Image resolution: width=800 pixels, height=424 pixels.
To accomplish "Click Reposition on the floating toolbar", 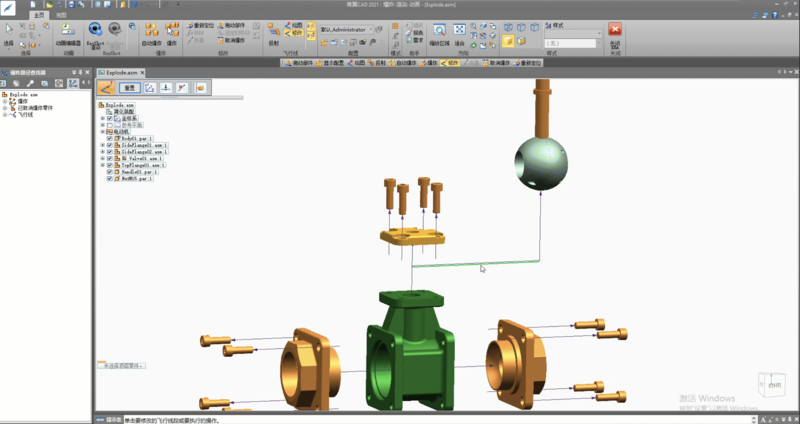I will (528, 63).
